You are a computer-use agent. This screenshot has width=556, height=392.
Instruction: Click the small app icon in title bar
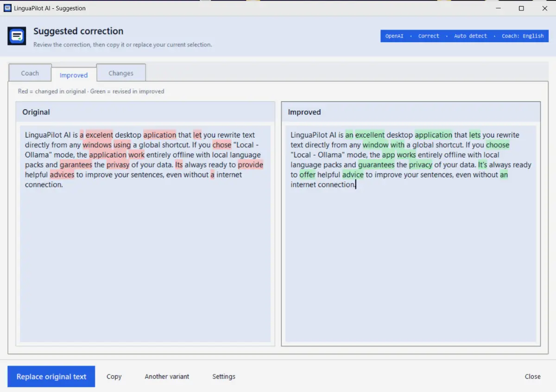(x=7, y=8)
